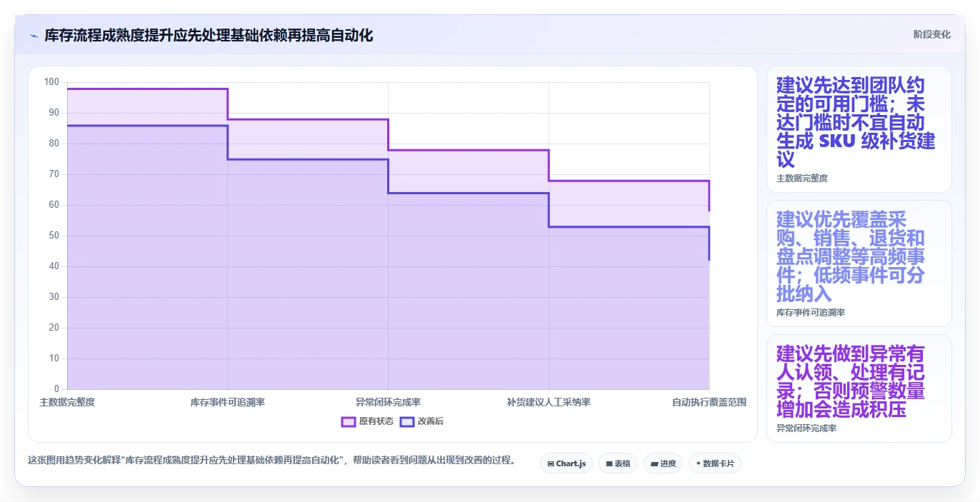Click y-axis value 20
This screenshot has height=502, width=980.
[54, 328]
